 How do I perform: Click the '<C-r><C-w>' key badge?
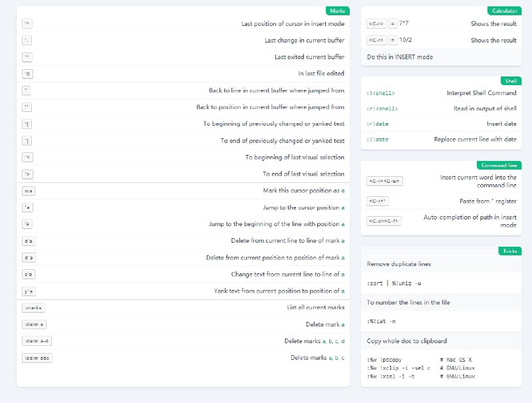(385, 181)
